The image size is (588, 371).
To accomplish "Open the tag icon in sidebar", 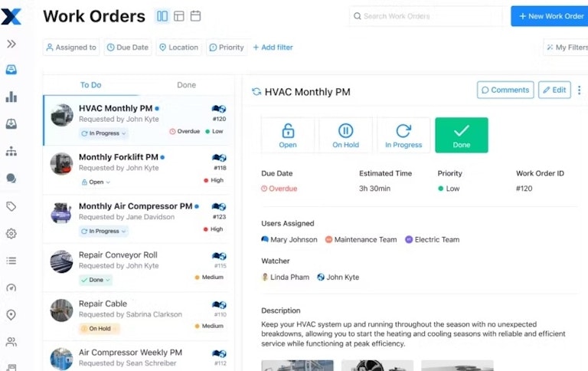I will pyautogui.click(x=11, y=206).
